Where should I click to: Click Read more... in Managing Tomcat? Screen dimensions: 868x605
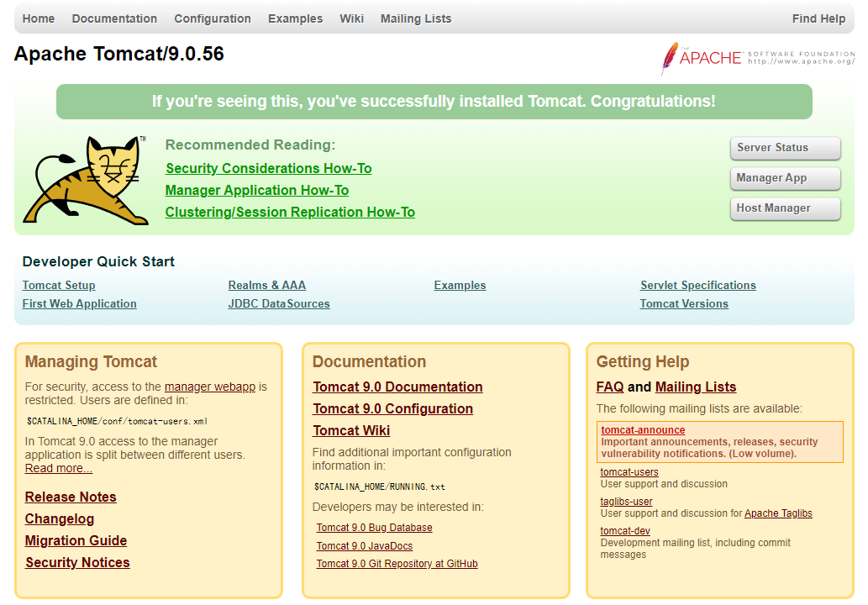59,468
